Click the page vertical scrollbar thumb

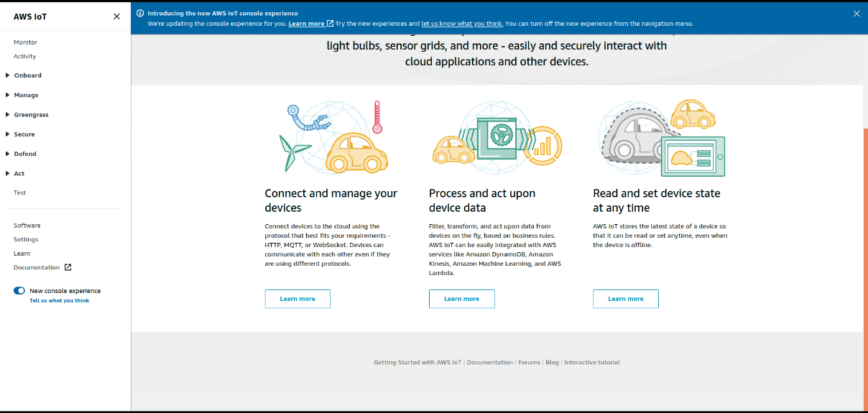tap(865, 269)
